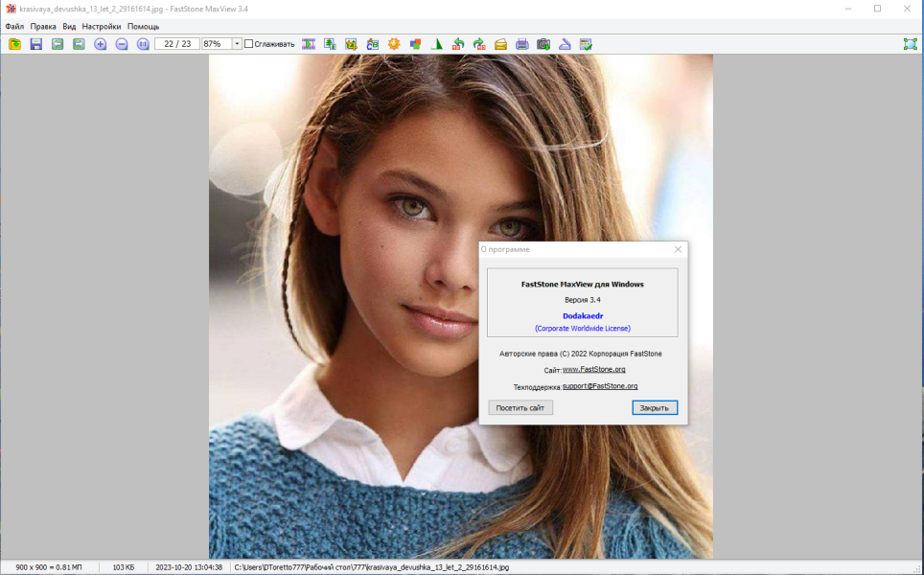924x575 pixels.
Task: Save the image with the floppy disk icon
Action: pyautogui.click(x=36, y=44)
